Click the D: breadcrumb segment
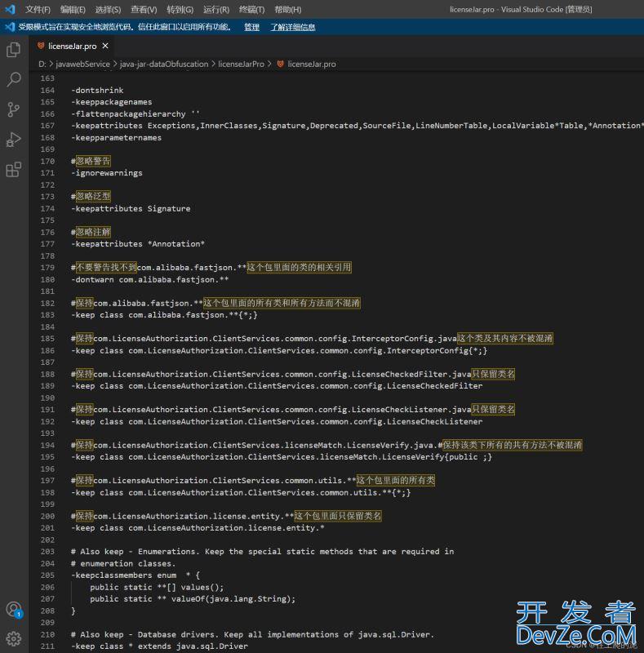Viewport: 644px width, 653px height. click(x=42, y=64)
